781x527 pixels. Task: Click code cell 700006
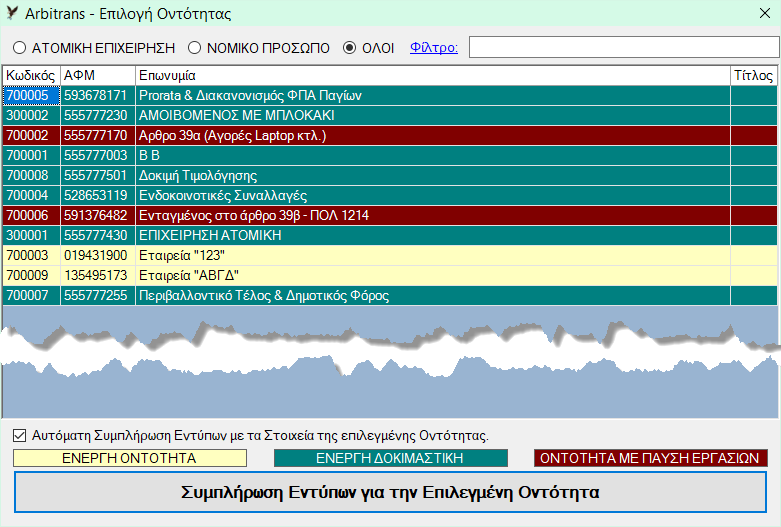point(31,215)
